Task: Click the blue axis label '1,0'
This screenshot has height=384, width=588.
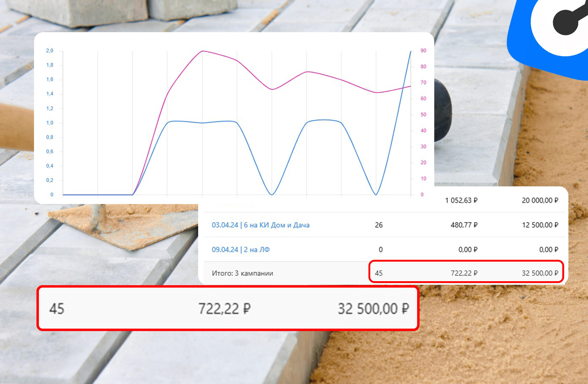Action: coord(50,123)
